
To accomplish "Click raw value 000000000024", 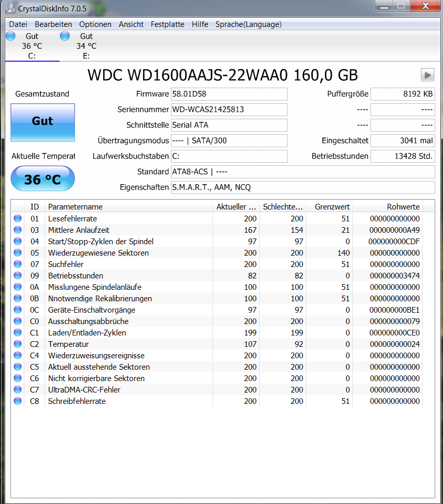I will 395,344.
